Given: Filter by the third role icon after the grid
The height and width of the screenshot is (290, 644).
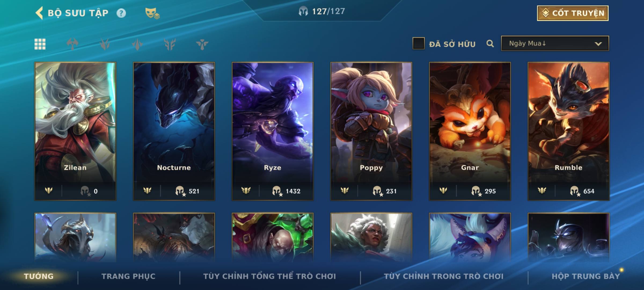Looking at the screenshot, I should [x=137, y=44].
